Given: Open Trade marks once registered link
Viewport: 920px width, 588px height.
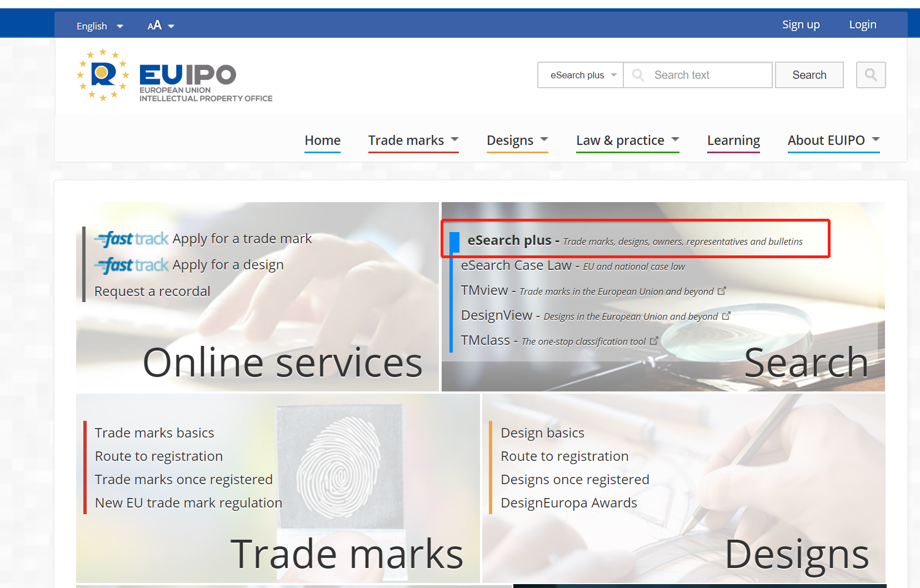Looking at the screenshot, I should coord(184,480).
